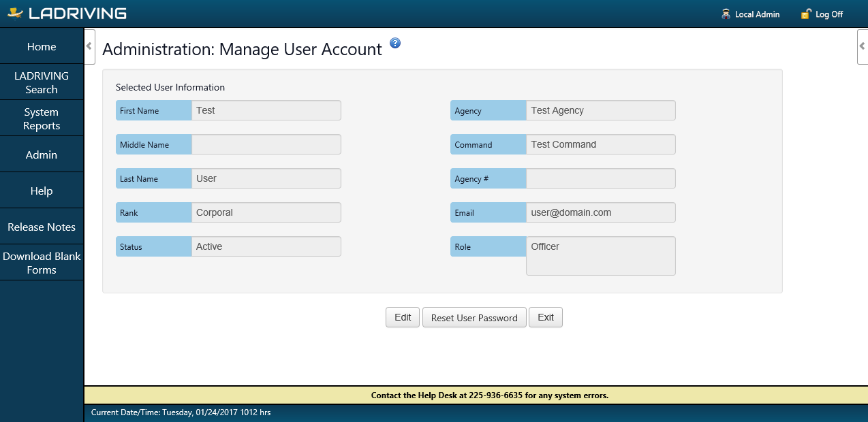Click the Log Off padlock icon
The width and height of the screenshot is (868, 422).
coord(806,14)
